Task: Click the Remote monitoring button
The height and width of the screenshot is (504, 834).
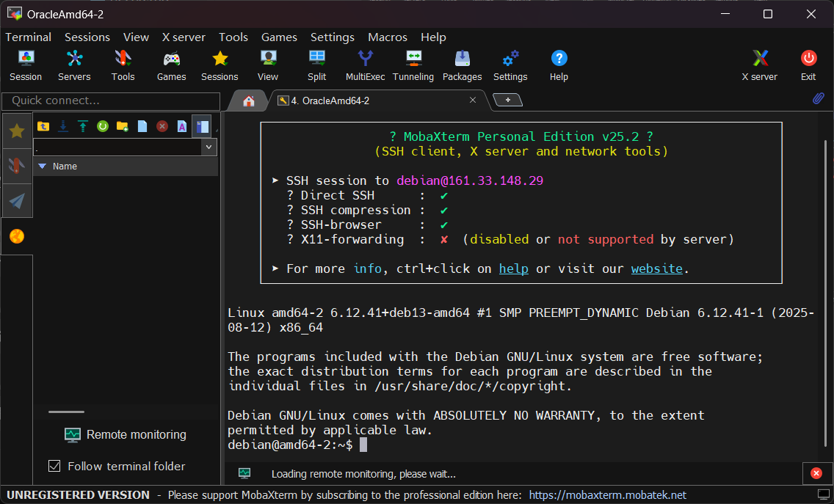Action: click(x=126, y=434)
